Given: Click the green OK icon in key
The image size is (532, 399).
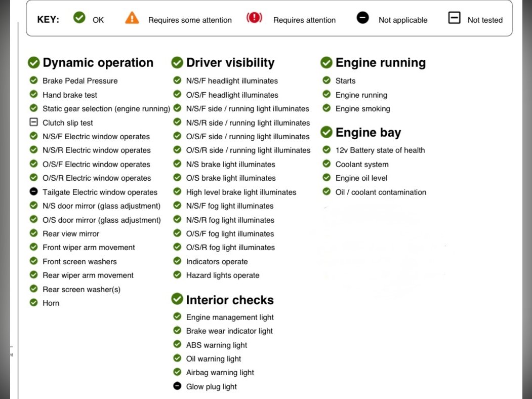Looking at the screenshot, I should pyautogui.click(x=79, y=18).
